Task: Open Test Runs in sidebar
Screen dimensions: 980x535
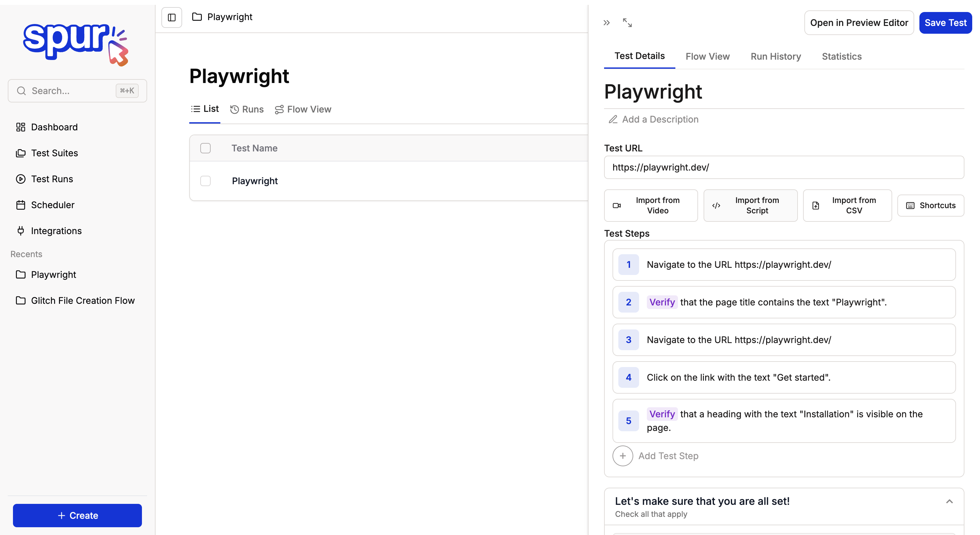Action: tap(52, 179)
